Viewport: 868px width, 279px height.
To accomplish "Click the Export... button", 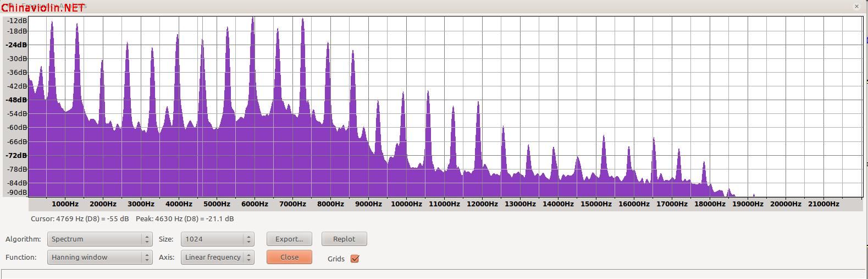I will click(x=289, y=239).
